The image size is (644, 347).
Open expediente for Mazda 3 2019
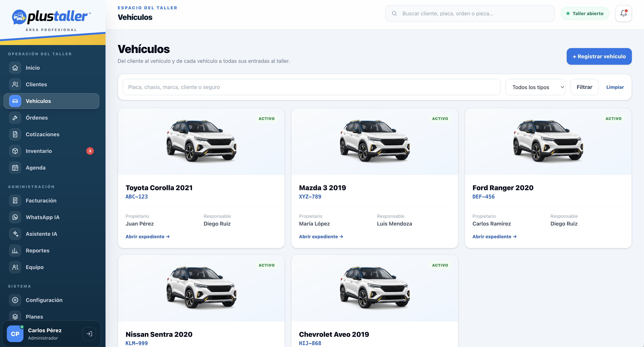(x=321, y=237)
